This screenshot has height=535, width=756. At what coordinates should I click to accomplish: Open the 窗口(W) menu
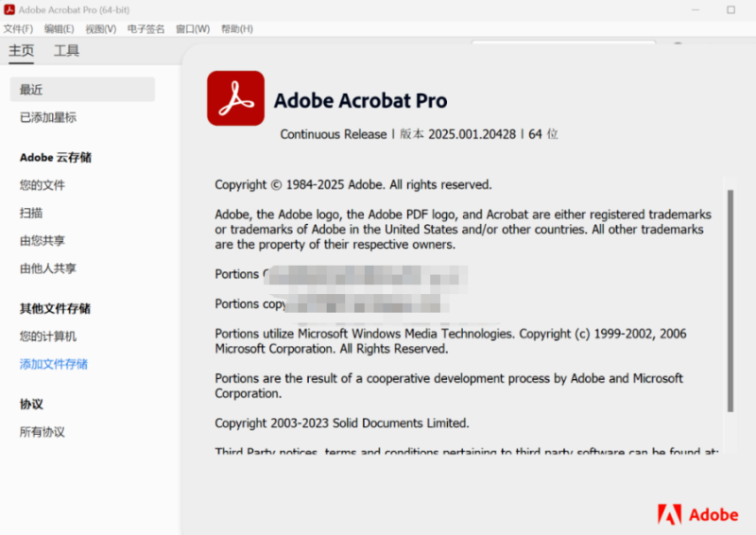point(193,29)
